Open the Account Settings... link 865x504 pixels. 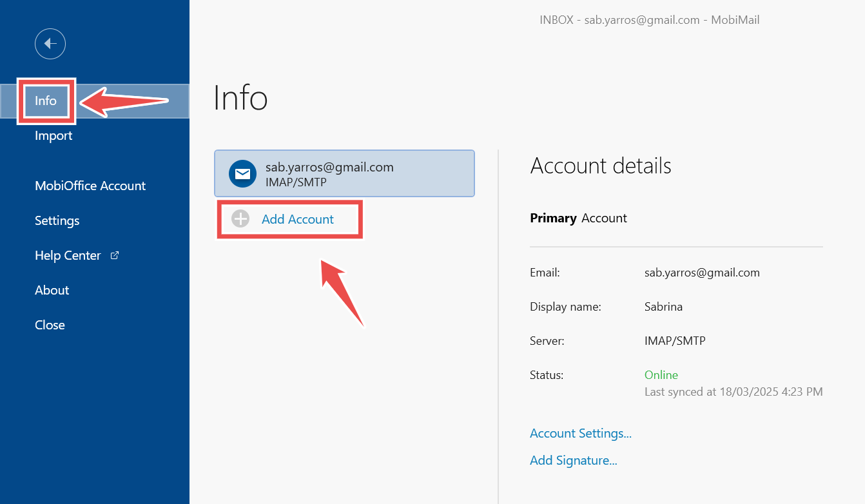click(x=580, y=433)
